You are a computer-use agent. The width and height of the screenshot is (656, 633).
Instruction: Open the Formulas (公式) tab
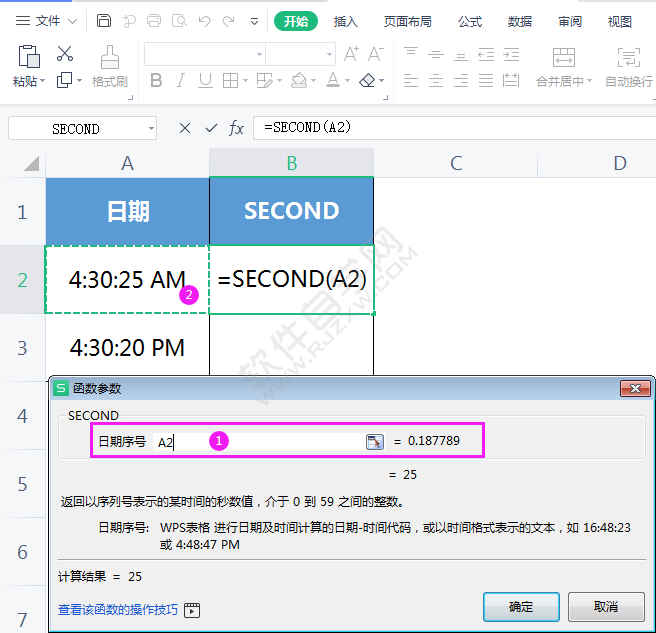(x=470, y=21)
